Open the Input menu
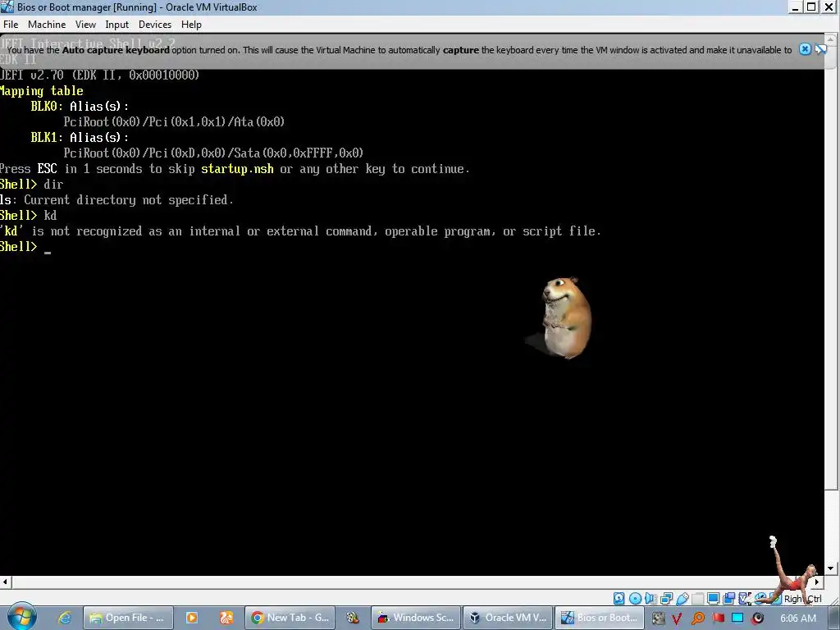This screenshot has height=630, width=840. click(116, 25)
